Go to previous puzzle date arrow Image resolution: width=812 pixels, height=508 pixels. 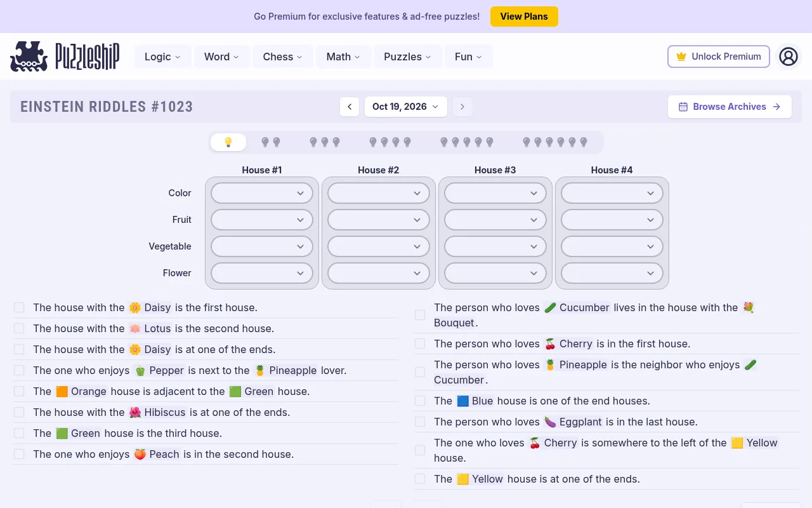tap(350, 107)
